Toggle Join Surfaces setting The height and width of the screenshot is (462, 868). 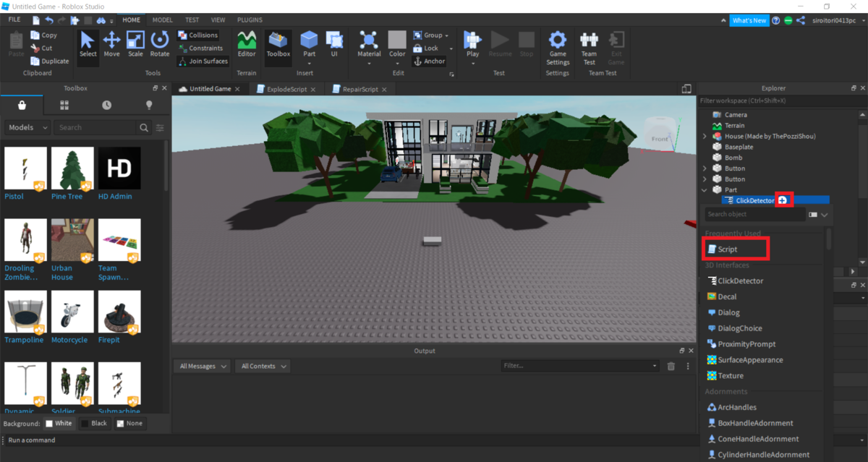click(203, 61)
